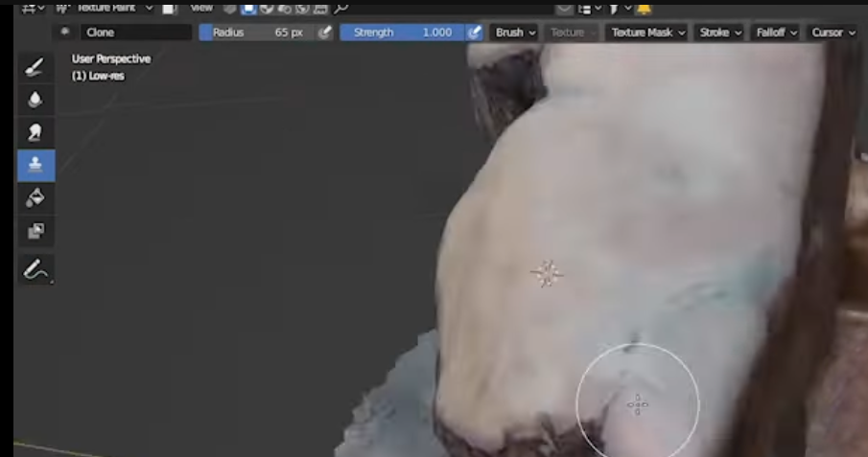
Task: Toggle pressure sensitivity for Strength
Action: click(x=475, y=33)
